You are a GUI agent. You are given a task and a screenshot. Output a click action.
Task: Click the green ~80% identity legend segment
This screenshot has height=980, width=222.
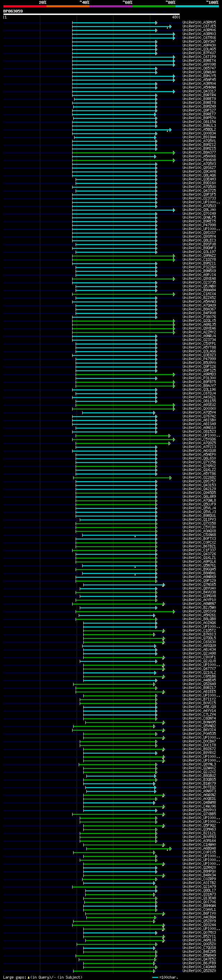point(154,6)
